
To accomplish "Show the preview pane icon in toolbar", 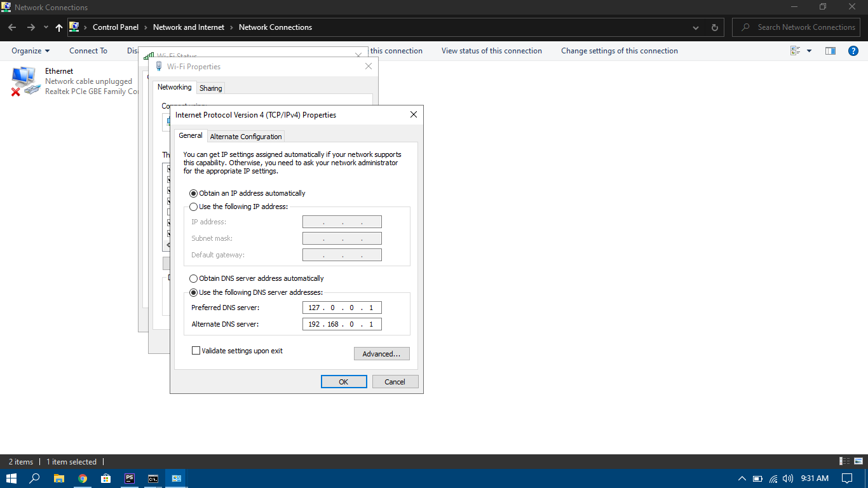I will tap(830, 50).
